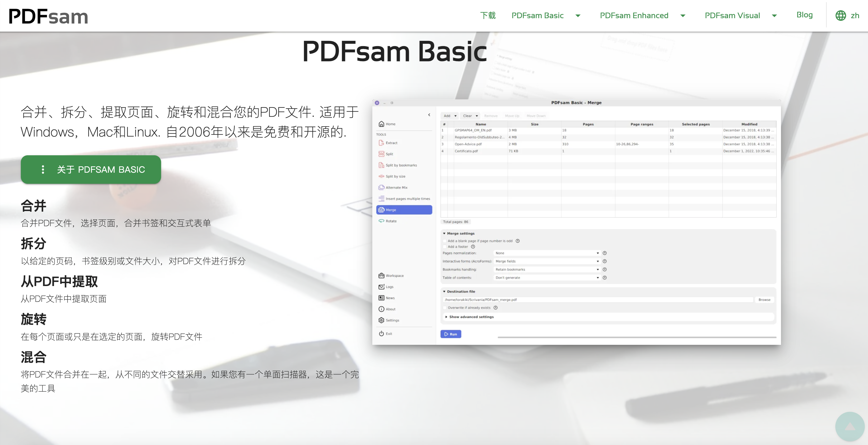Toggle Overwrite if already exists checkbox
This screenshot has width=868, height=445.
(445, 307)
